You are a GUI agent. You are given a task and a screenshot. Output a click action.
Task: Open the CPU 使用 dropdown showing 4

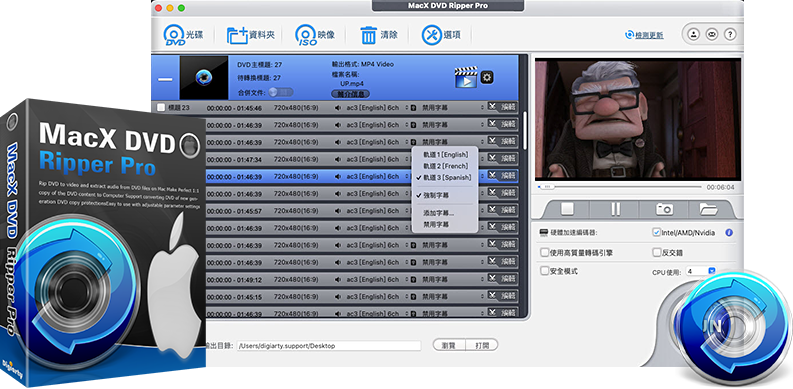tap(700, 272)
